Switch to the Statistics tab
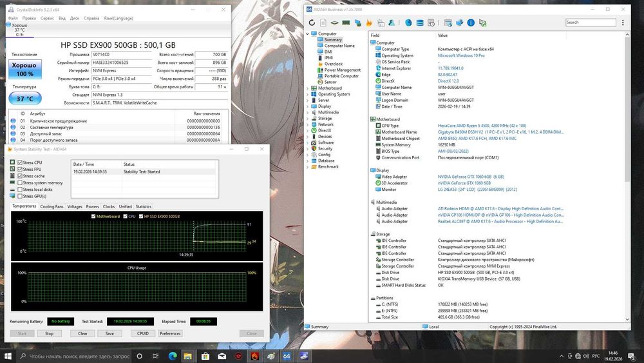This screenshot has width=644, height=363. tap(144, 207)
